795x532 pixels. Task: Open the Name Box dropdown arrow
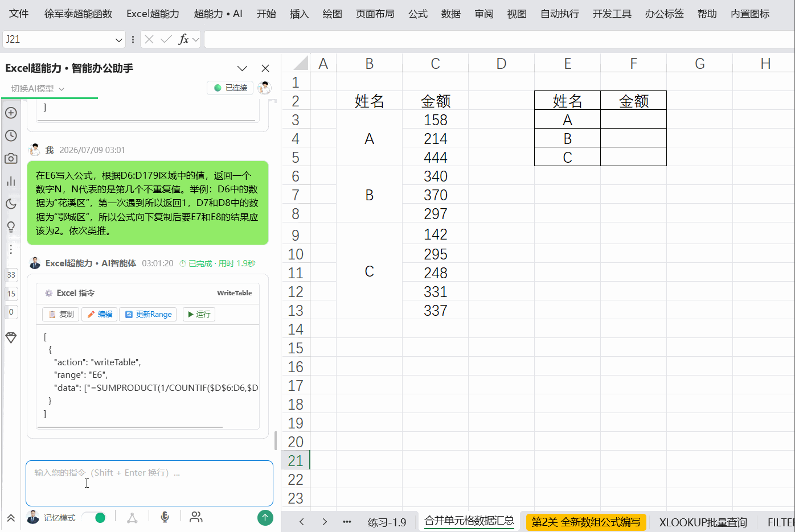pyautogui.click(x=118, y=40)
